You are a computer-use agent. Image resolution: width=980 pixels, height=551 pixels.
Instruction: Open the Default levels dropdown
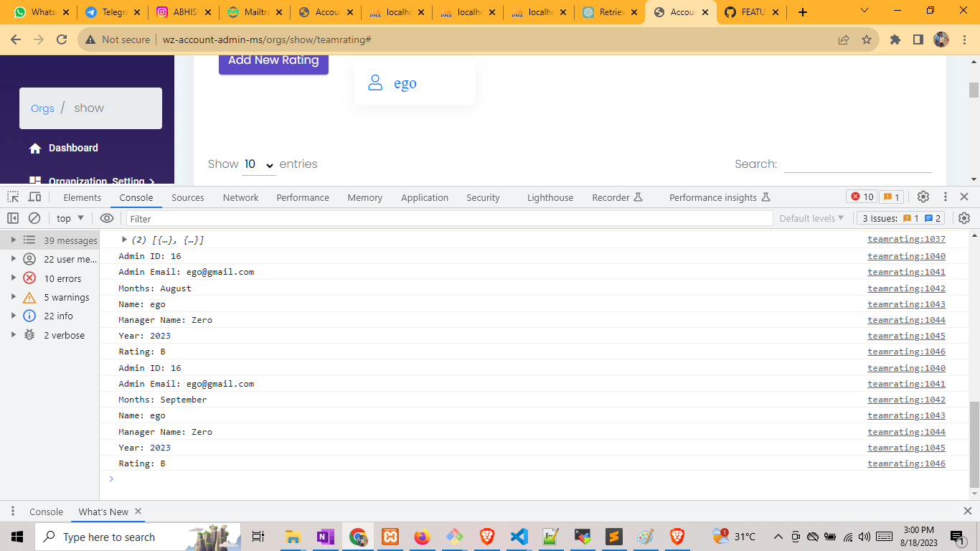coord(811,218)
